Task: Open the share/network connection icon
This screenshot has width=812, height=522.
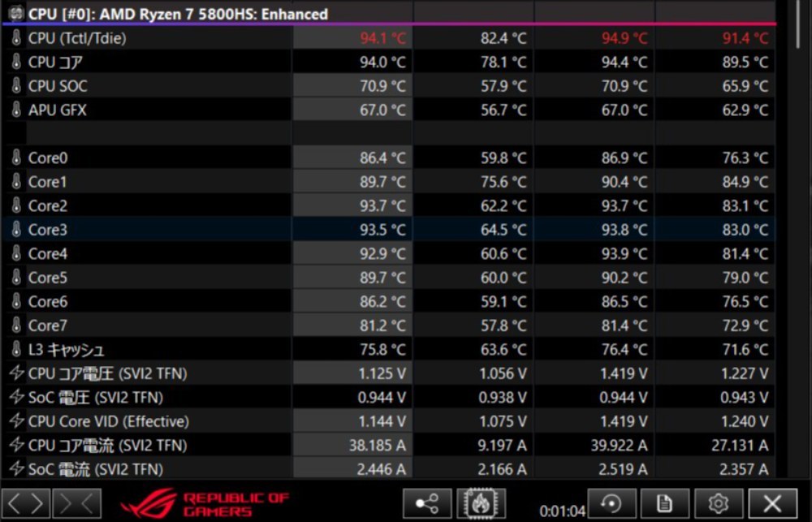Action: 427,503
